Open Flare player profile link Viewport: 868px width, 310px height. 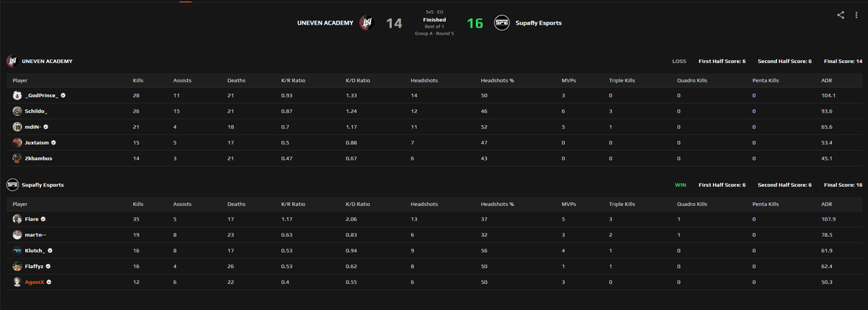(x=32, y=219)
